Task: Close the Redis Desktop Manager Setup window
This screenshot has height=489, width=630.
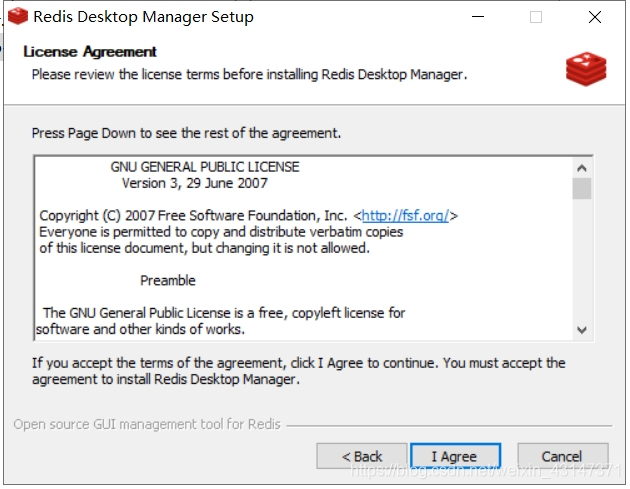Action: (x=595, y=17)
